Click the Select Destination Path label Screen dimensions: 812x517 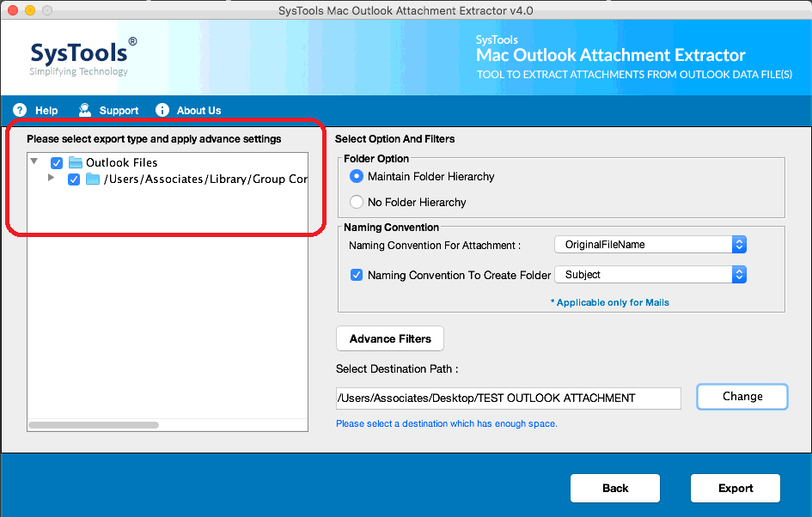pyautogui.click(x=397, y=369)
